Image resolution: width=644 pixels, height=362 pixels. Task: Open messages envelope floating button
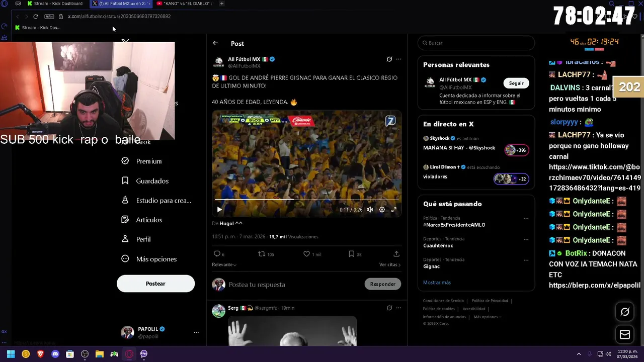click(x=625, y=335)
